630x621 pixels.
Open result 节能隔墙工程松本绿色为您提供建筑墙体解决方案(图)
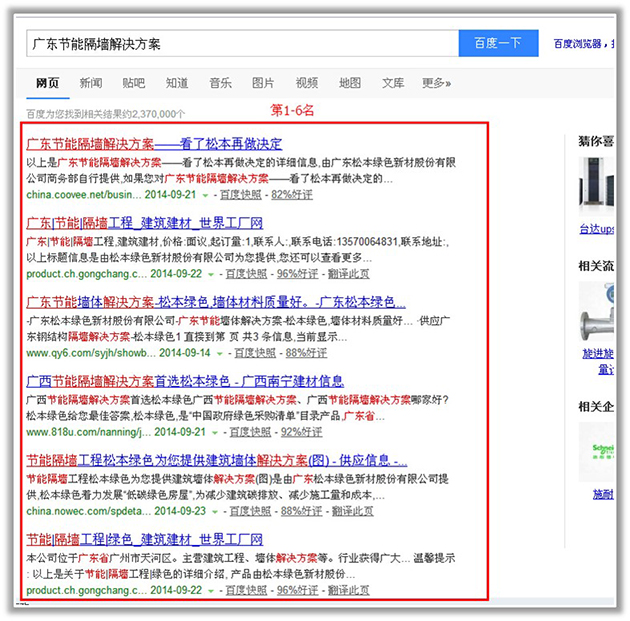click(217, 460)
